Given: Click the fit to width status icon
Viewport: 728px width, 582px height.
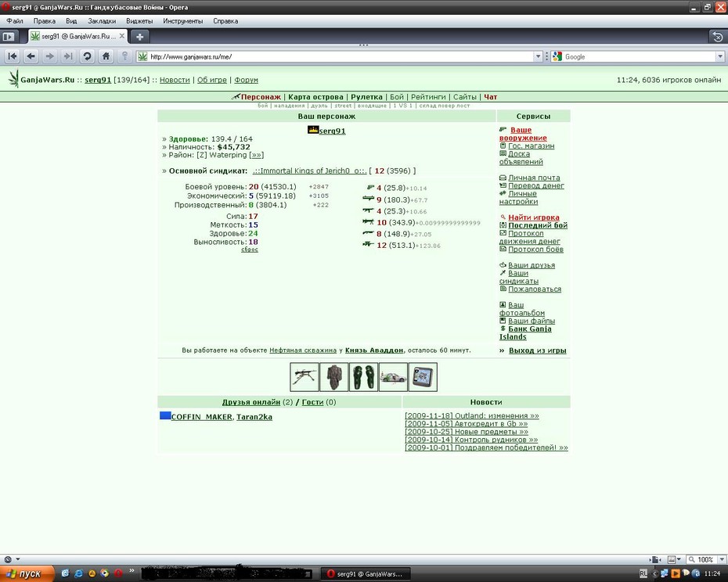Looking at the screenshot, I should pos(655,560).
